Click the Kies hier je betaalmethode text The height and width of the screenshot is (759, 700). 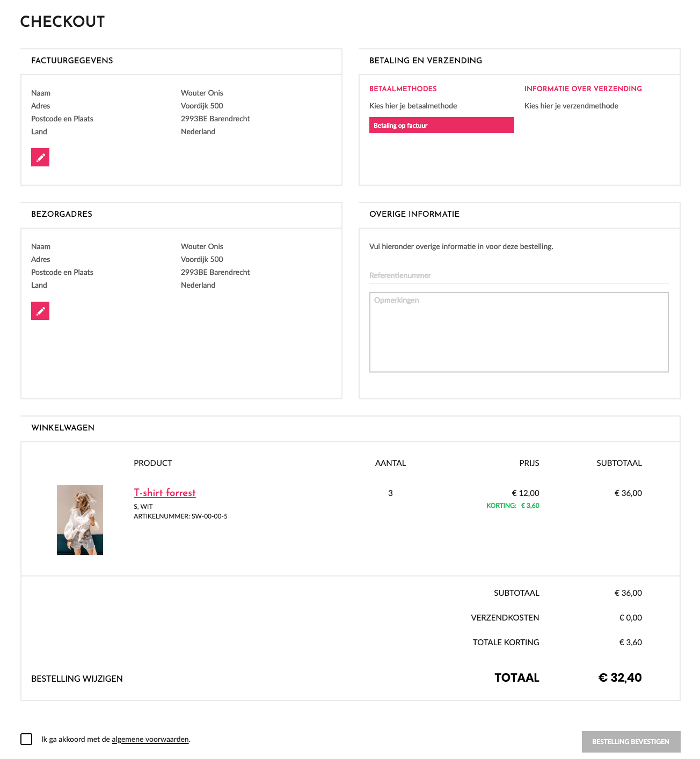point(413,106)
